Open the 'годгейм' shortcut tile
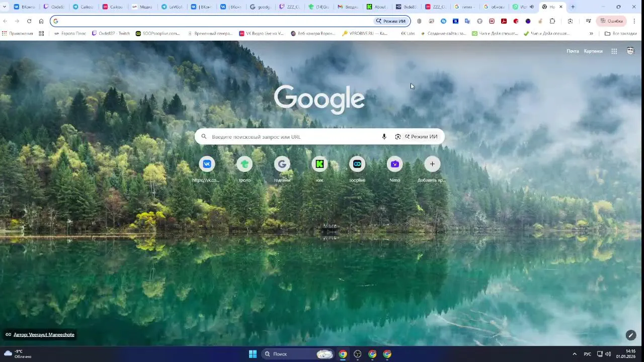Viewport: 644px width, 362px height. coord(282,164)
